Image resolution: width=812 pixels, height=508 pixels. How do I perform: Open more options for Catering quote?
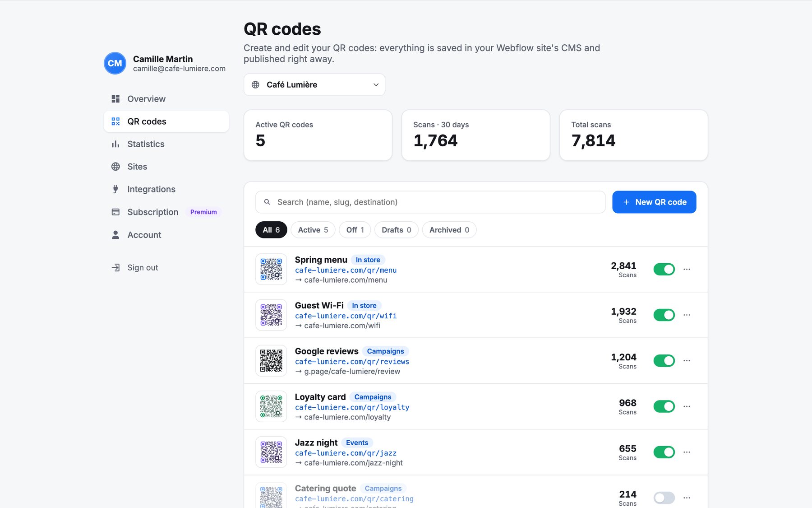(687, 498)
